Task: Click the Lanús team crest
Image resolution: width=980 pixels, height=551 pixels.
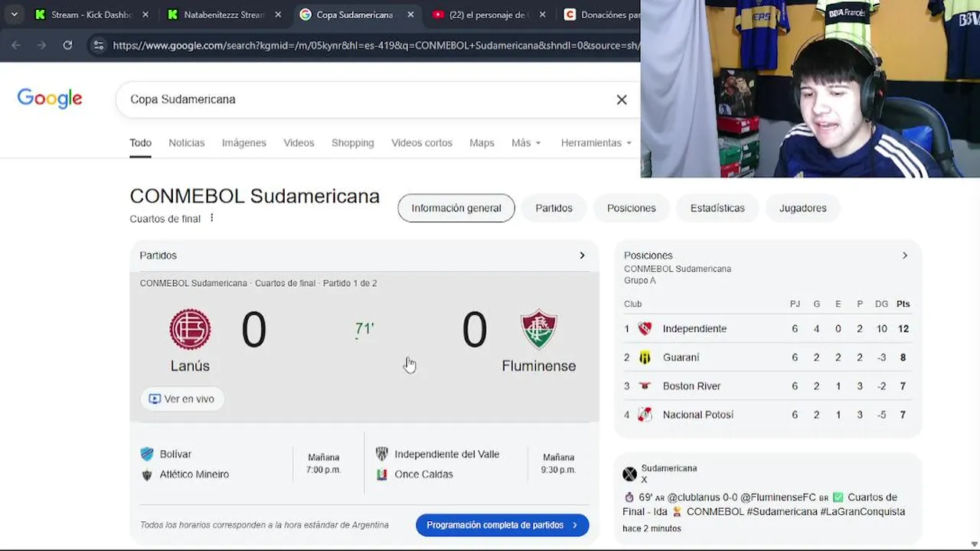Action: click(x=190, y=329)
